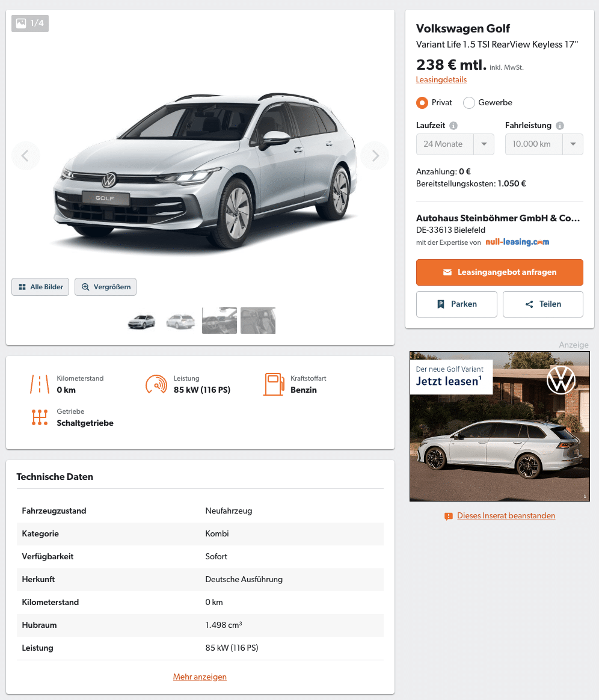
Task: Click the Fahrleistung info icon
Action: click(x=560, y=126)
